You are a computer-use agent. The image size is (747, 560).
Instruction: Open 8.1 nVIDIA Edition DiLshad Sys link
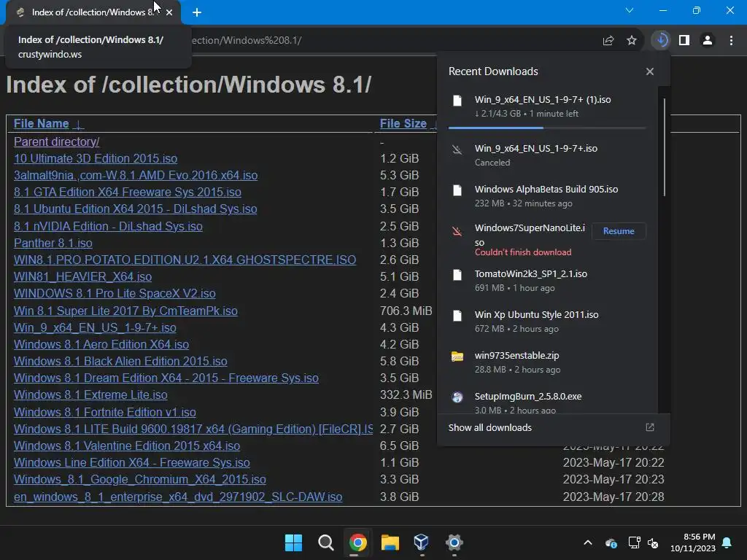[x=108, y=226]
